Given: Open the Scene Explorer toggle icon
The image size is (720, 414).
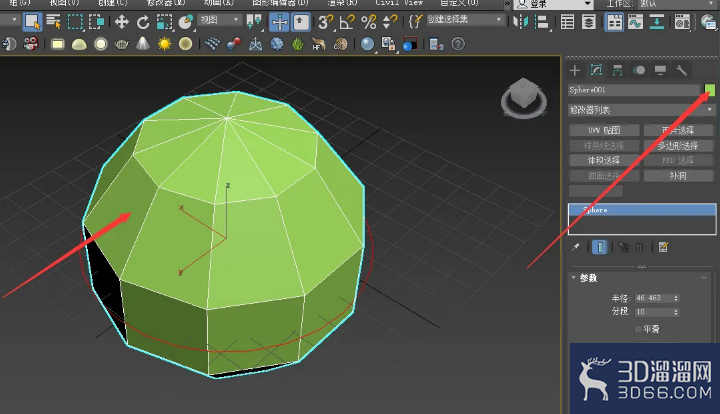Looking at the screenshot, I should [x=568, y=22].
